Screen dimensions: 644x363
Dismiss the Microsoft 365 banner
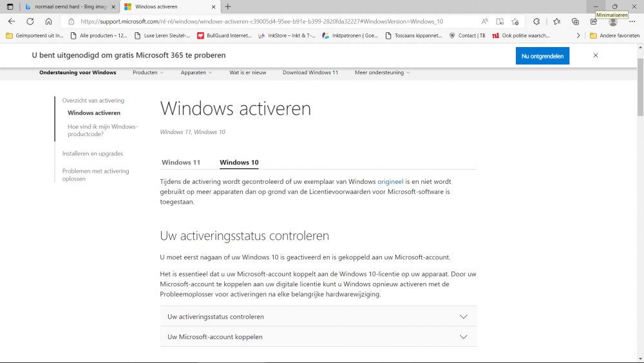pos(596,55)
